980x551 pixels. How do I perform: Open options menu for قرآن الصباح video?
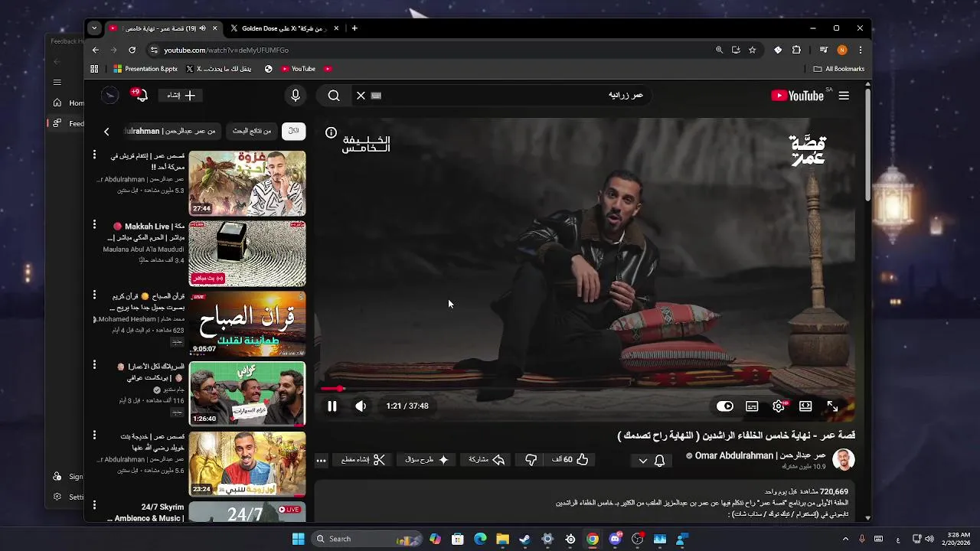coord(95,295)
